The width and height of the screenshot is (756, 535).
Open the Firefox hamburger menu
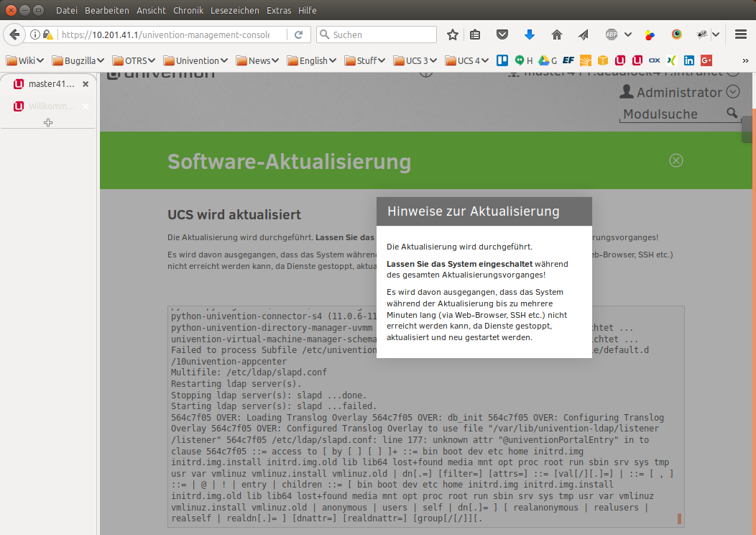pyautogui.click(x=741, y=35)
